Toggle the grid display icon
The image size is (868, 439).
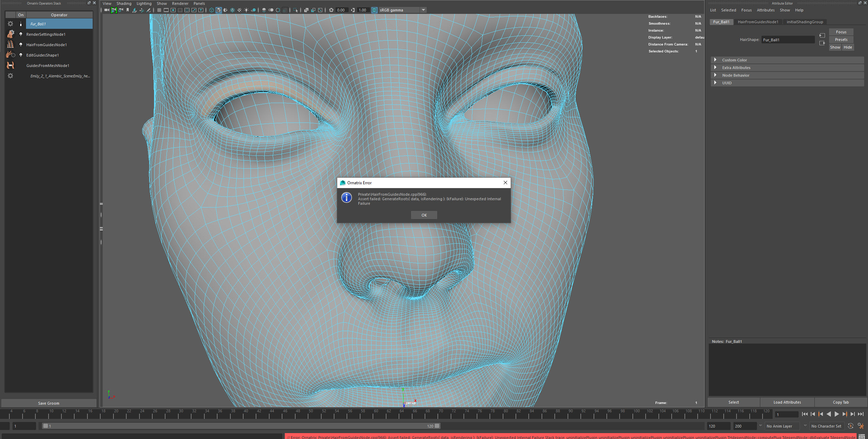(159, 10)
